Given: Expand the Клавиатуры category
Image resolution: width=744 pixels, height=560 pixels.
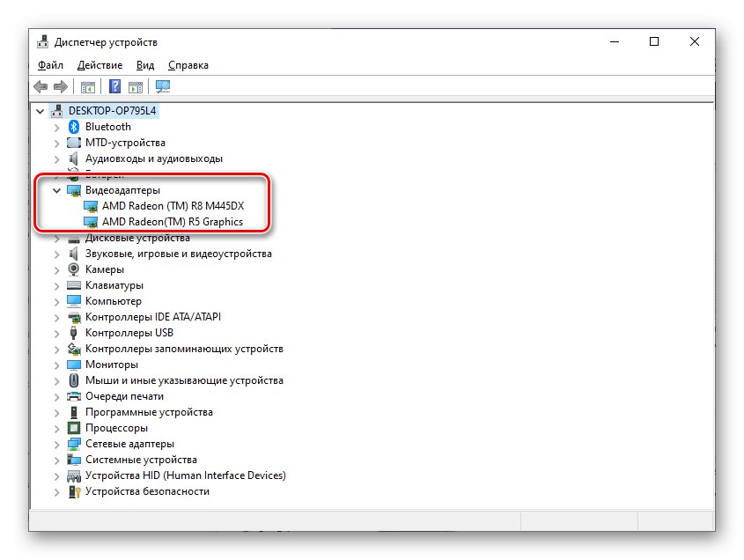Looking at the screenshot, I should click(x=57, y=286).
